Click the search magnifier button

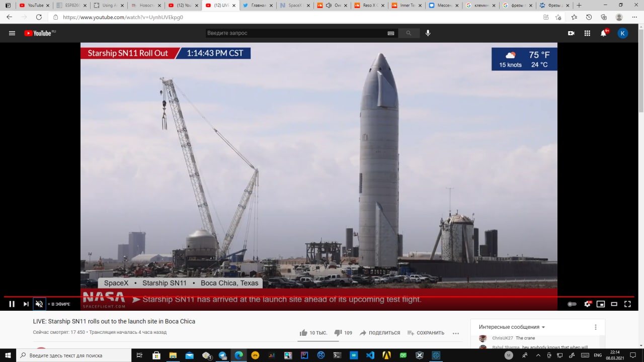coord(409,33)
